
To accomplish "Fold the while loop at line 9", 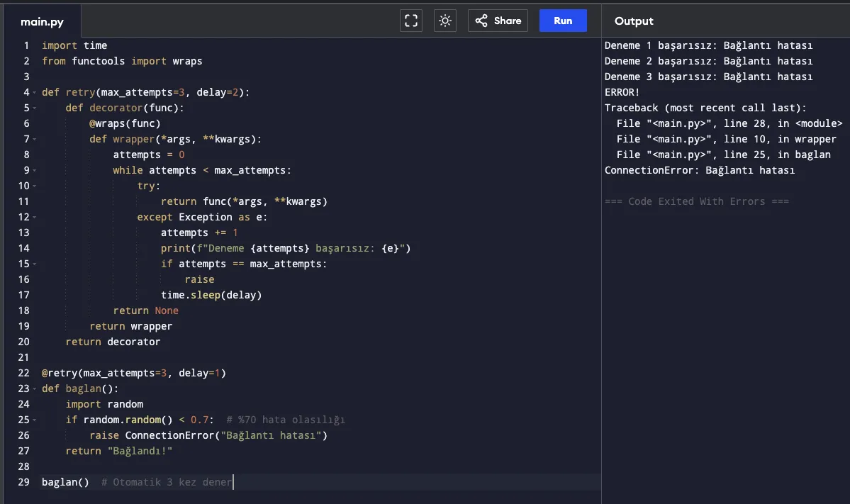I will (34, 170).
